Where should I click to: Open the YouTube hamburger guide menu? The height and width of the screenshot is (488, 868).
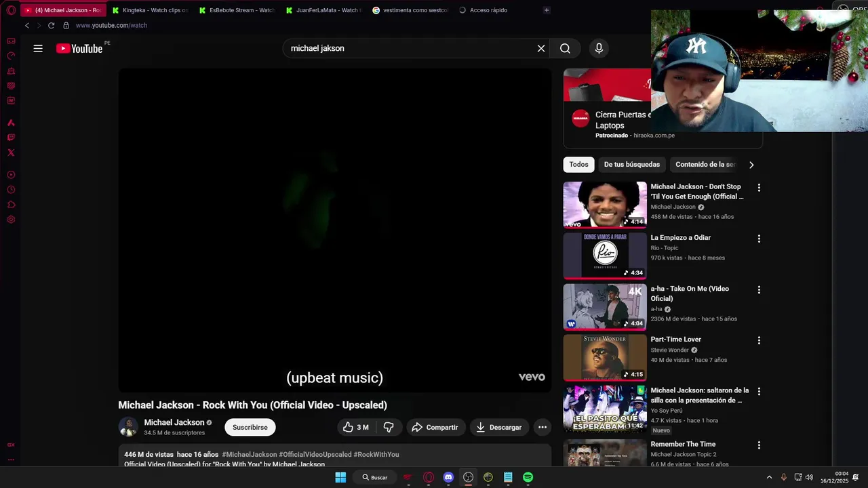click(38, 48)
